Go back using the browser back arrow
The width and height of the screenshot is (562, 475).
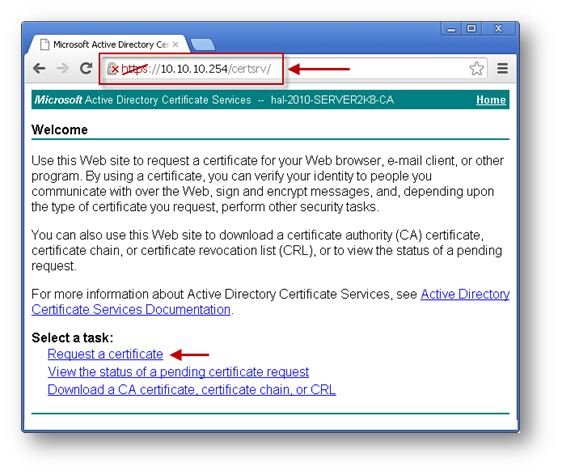click(39, 68)
